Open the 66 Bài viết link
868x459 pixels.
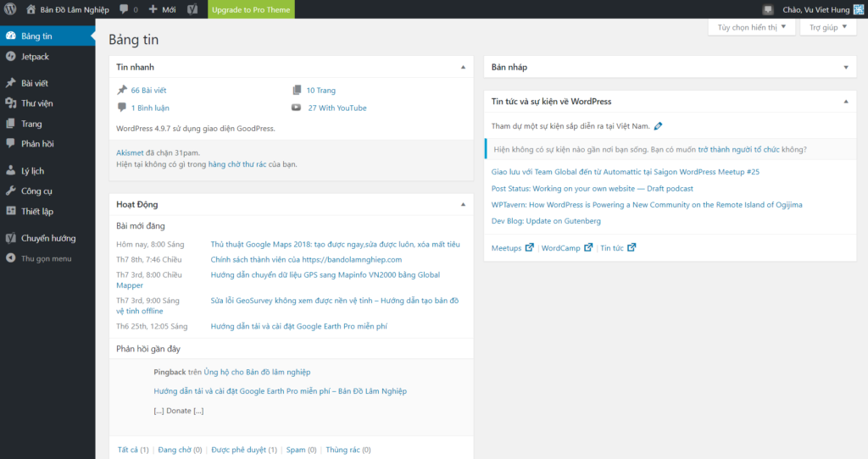click(148, 90)
